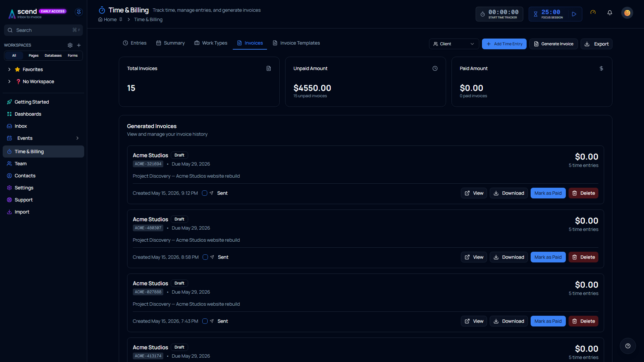Select the Databases workspace filter

coord(53,56)
